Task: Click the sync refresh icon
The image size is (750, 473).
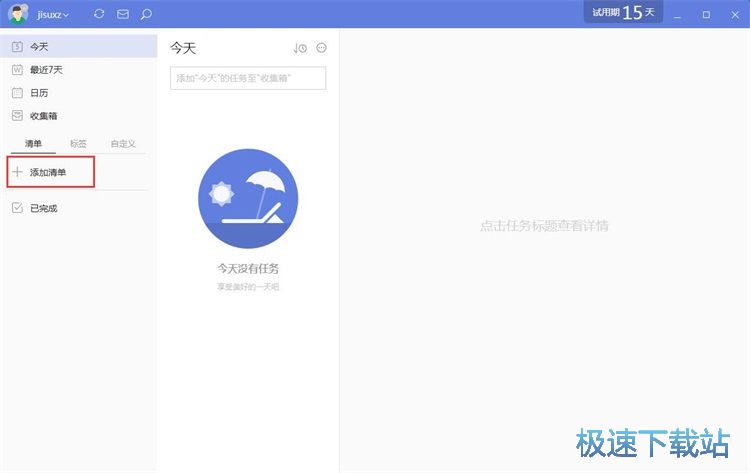Action: point(99,14)
